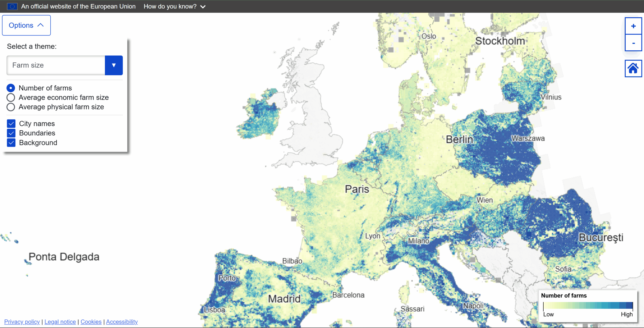Open the Legal notice link
Image resolution: width=644 pixels, height=328 pixels.
[x=60, y=322]
